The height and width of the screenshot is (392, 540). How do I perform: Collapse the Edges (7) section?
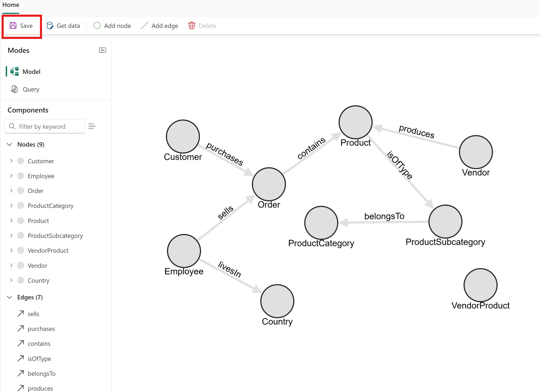point(10,297)
